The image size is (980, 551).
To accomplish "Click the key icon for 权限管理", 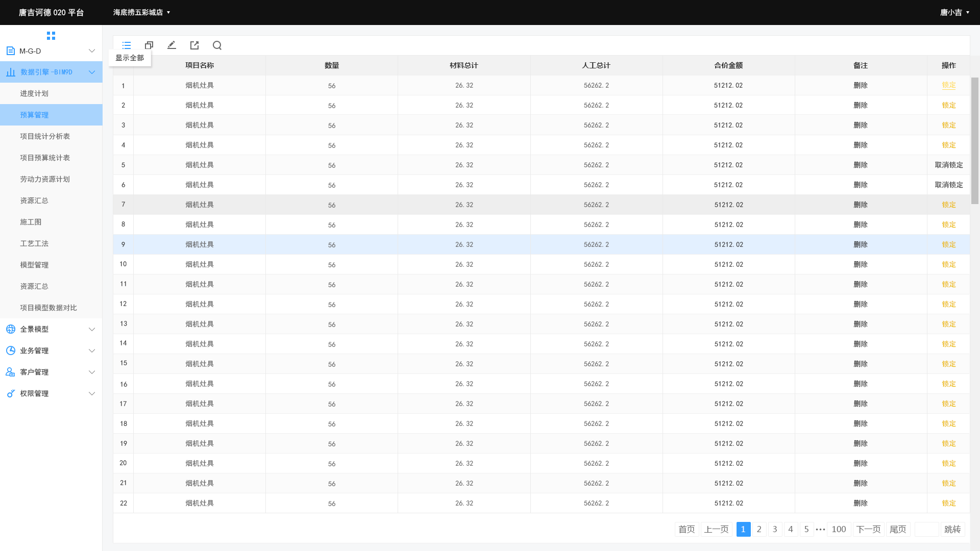I will point(11,393).
